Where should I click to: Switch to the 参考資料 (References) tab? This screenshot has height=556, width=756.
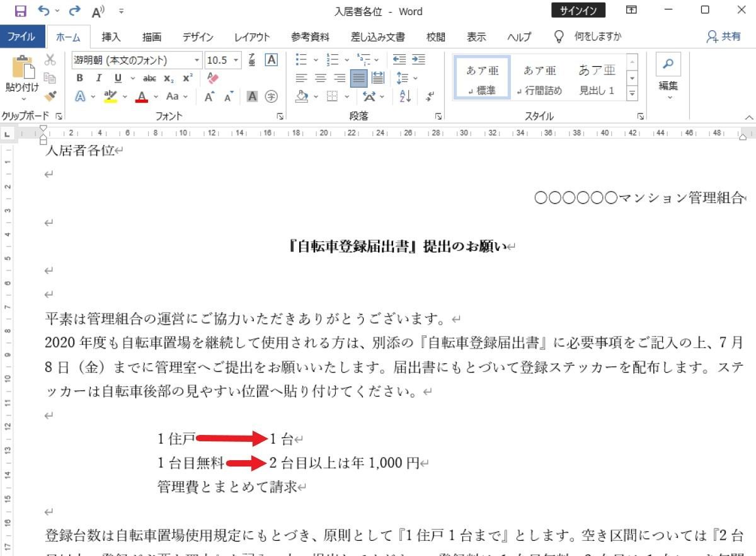coord(310,37)
